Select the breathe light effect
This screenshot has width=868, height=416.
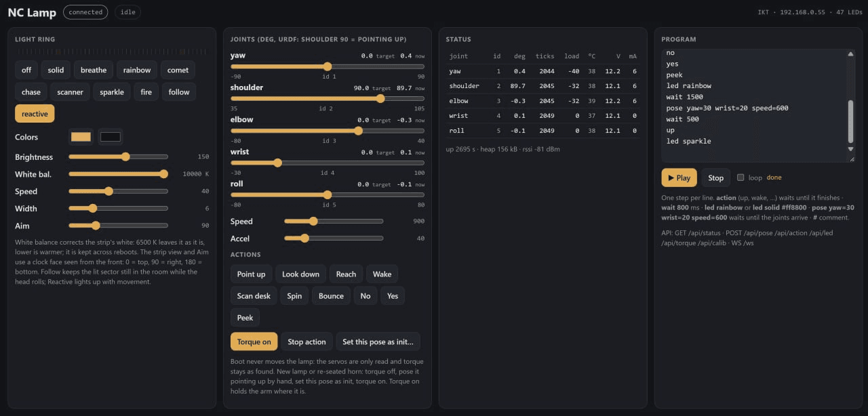pyautogui.click(x=94, y=70)
